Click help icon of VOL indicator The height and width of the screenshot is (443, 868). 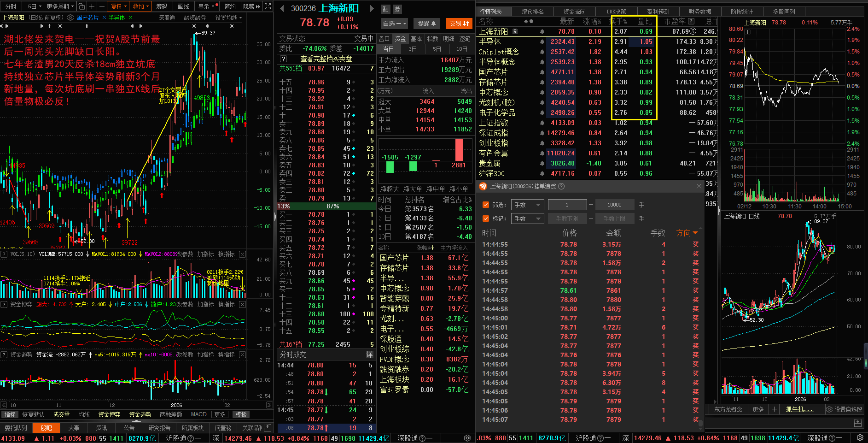tap(4, 254)
